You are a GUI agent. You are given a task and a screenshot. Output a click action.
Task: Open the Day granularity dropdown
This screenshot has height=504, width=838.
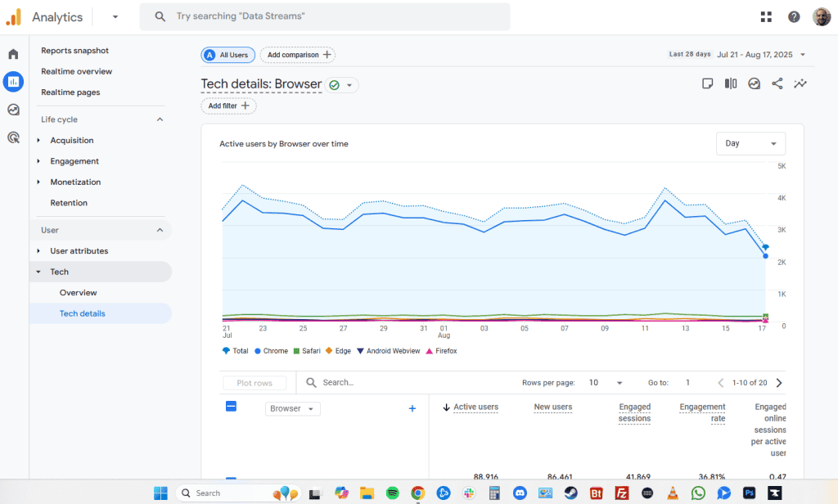click(750, 143)
